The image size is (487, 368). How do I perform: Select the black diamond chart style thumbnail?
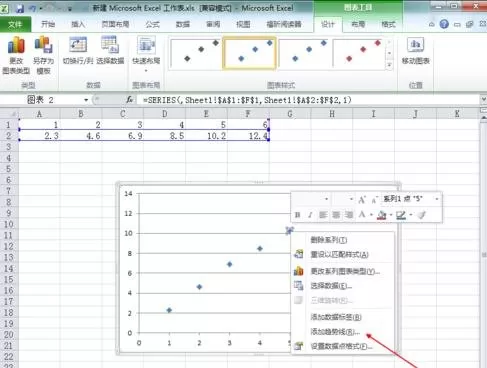coord(195,53)
